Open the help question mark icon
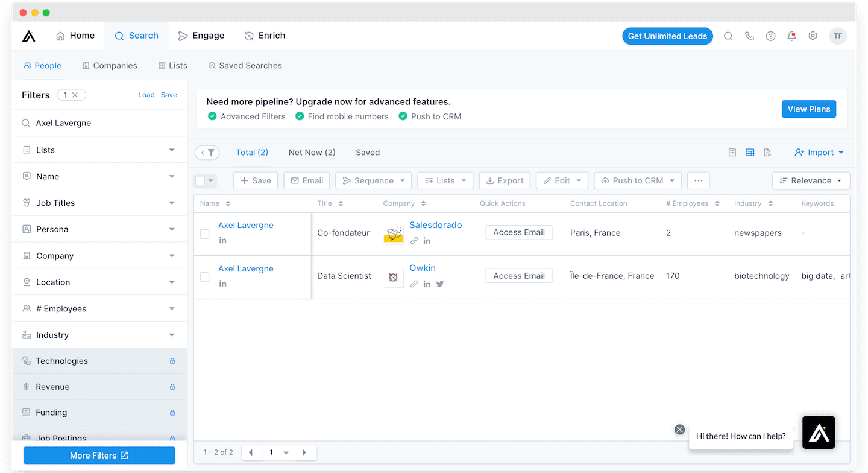This screenshot has height=473, width=868. (770, 36)
